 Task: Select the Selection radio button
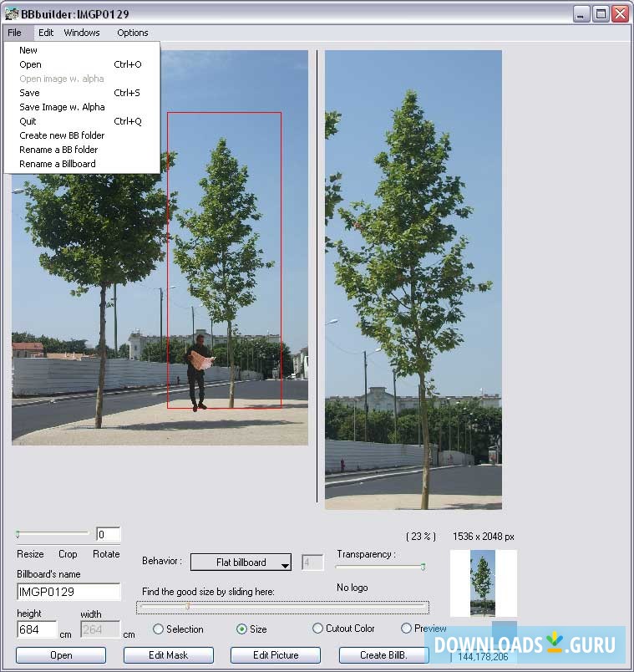coord(158,629)
